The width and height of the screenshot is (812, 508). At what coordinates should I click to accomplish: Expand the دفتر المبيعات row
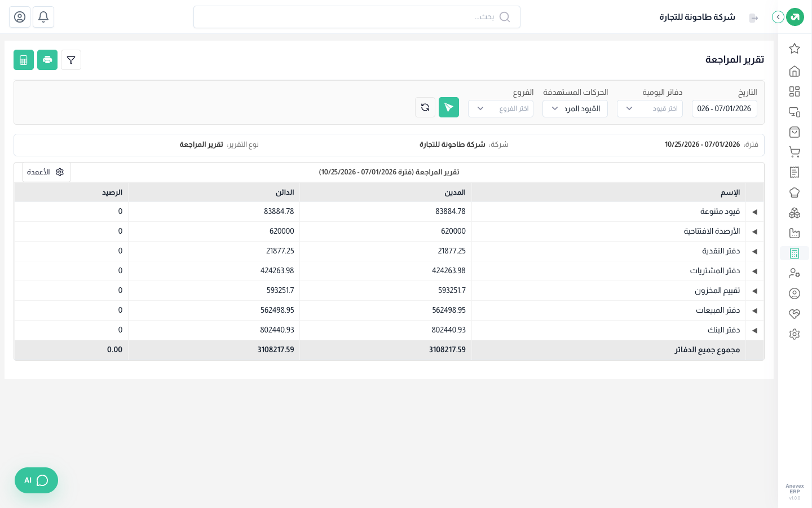coord(754,310)
